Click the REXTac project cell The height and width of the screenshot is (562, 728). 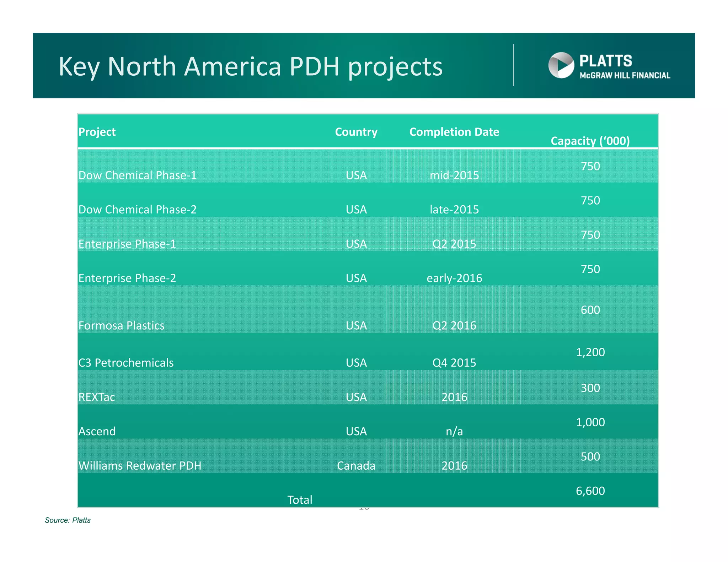[97, 397]
